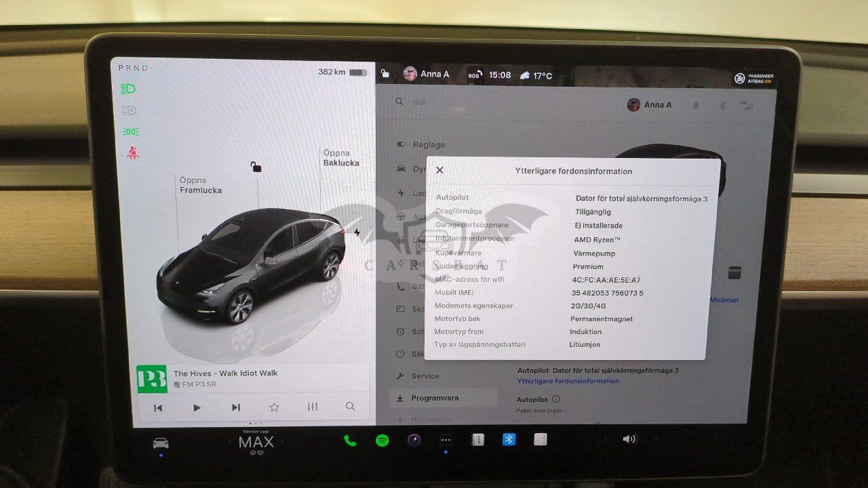Follow the Ytterligare fordonsinformation link
Viewport: 868px width, 488px height.
point(568,381)
